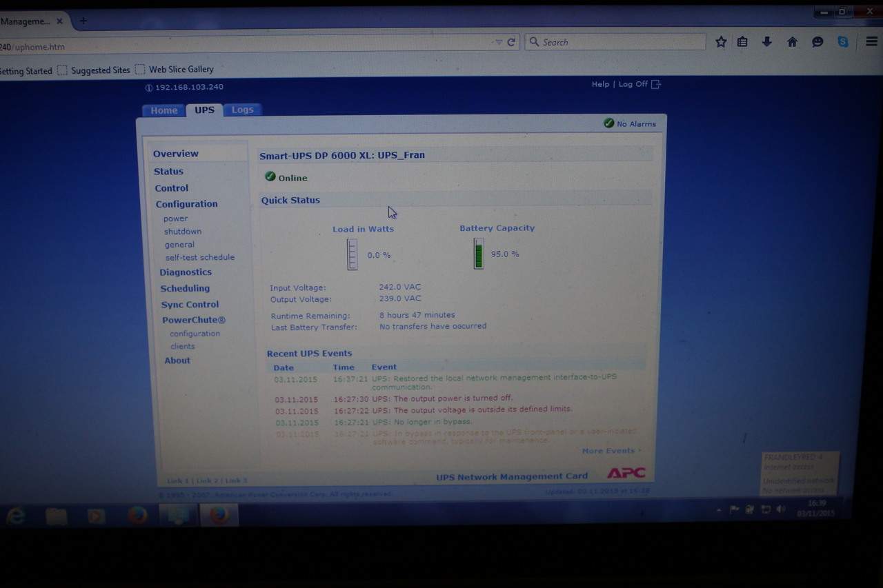This screenshot has width=883, height=588.
Task: Open the Configuration section
Action: point(186,204)
